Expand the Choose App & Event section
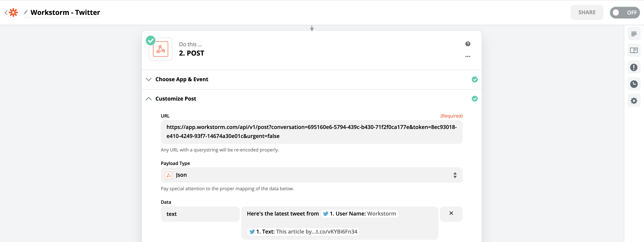The height and width of the screenshot is (242, 644). coord(311,79)
